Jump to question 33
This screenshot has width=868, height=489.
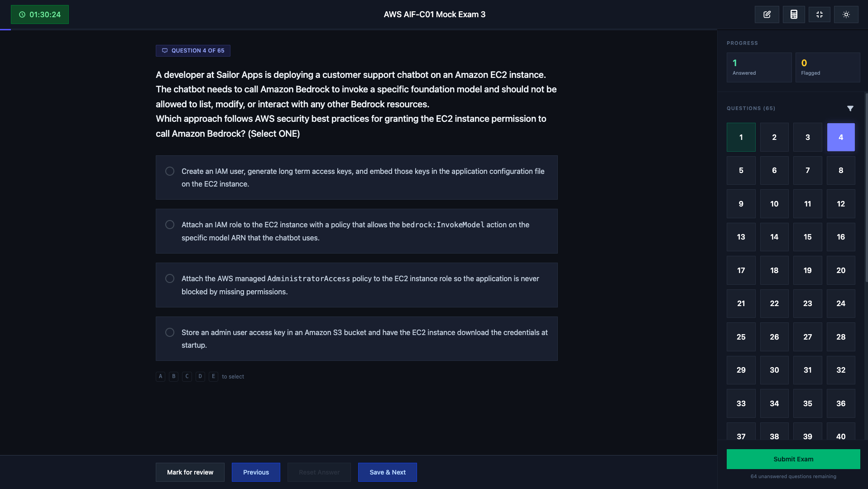point(741,403)
